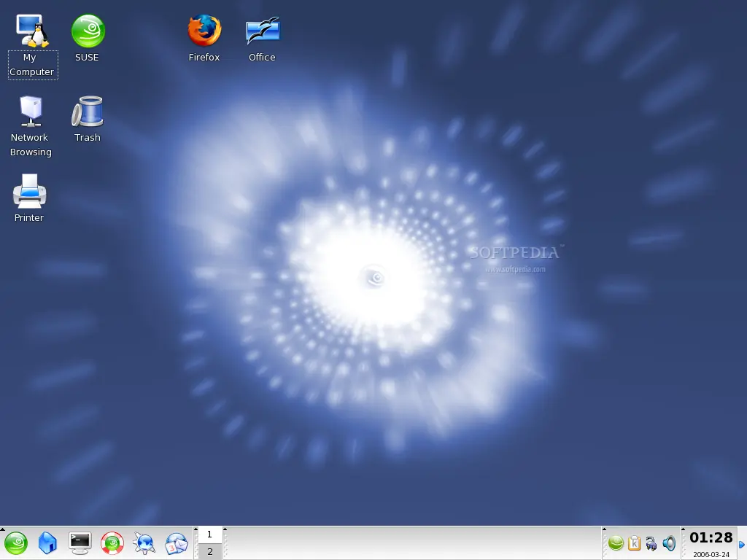This screenshot has height=560, width=747.
Task: Open the SUSE desktop icon
Action: tap(88, 31)
